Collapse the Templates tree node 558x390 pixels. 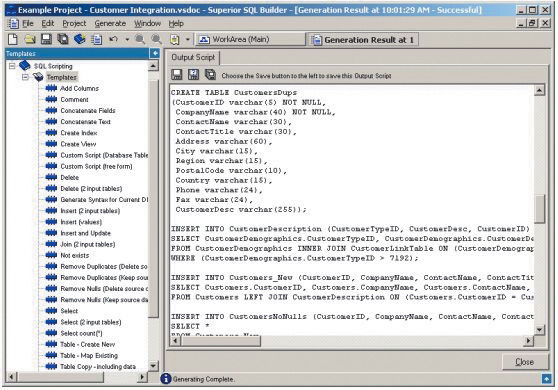pos(25,77)
